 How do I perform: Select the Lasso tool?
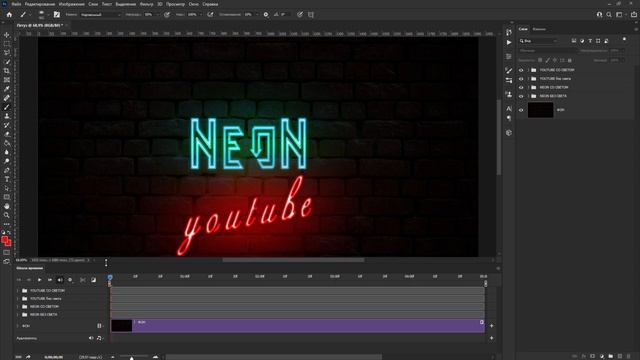(x=7, y=53)
